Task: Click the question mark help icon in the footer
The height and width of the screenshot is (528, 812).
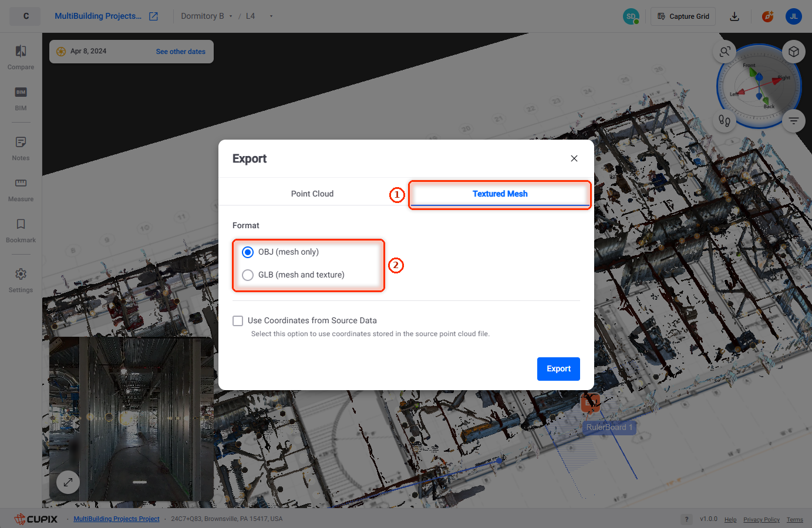Action: pos(686,519)
